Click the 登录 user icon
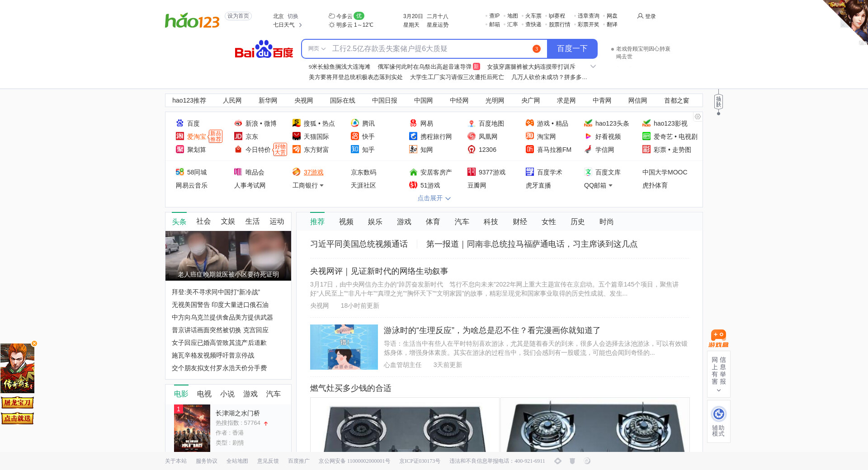Screen dimensions: 868x470 [x=640, y=16]
